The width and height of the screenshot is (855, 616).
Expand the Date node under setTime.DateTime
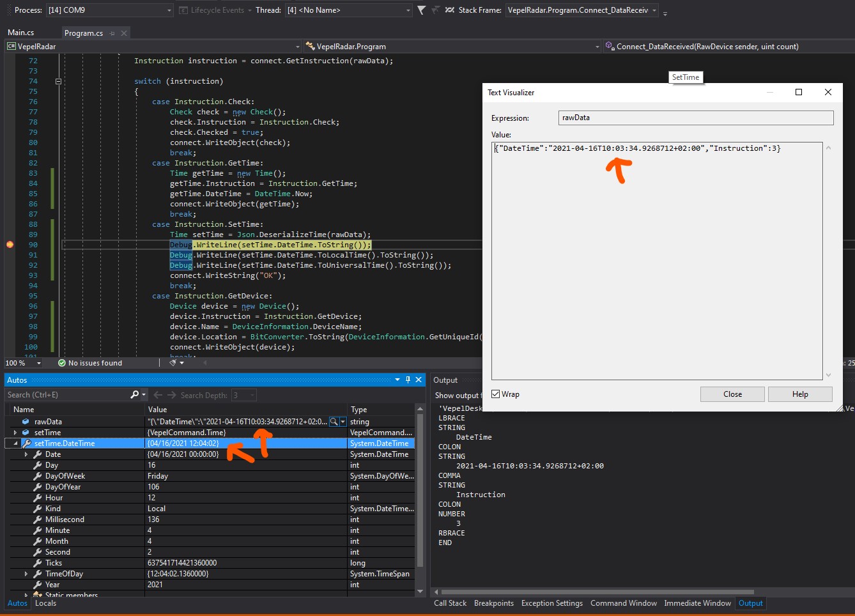point(26,454)
